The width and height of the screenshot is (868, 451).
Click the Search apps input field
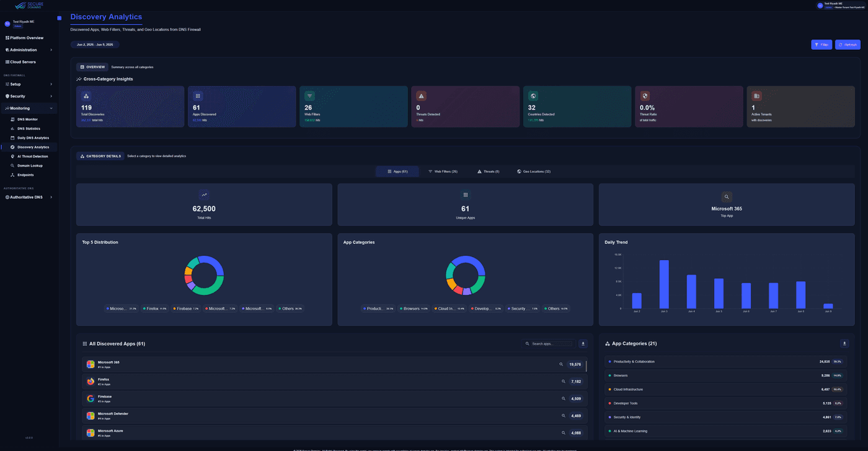[549, 344]
